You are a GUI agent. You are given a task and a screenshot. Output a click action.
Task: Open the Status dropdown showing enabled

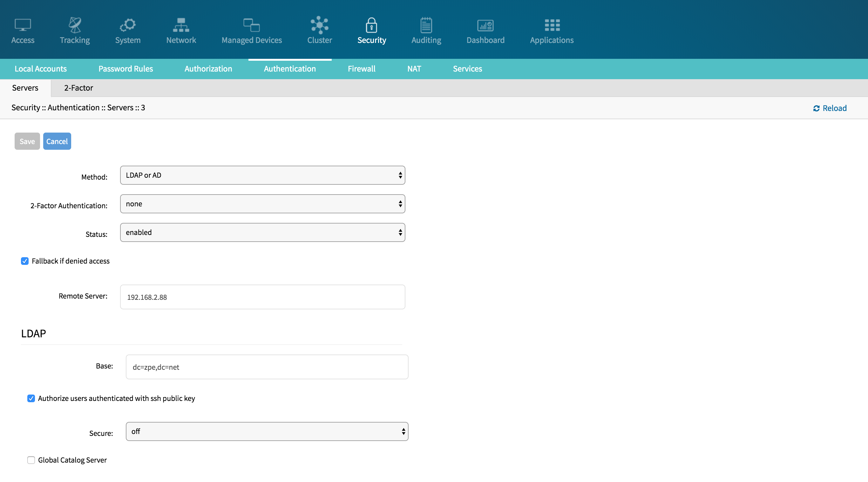pyautogui.click(x=262, y=232)
